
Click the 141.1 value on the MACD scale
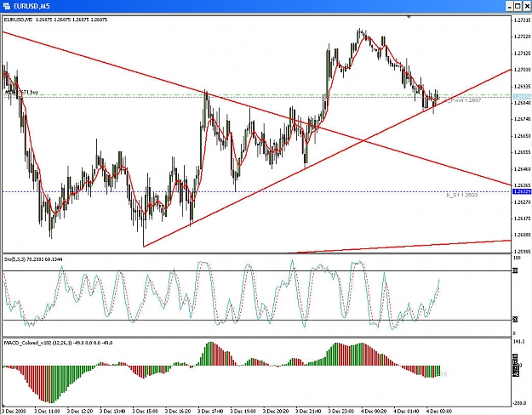tap(519, 342)
